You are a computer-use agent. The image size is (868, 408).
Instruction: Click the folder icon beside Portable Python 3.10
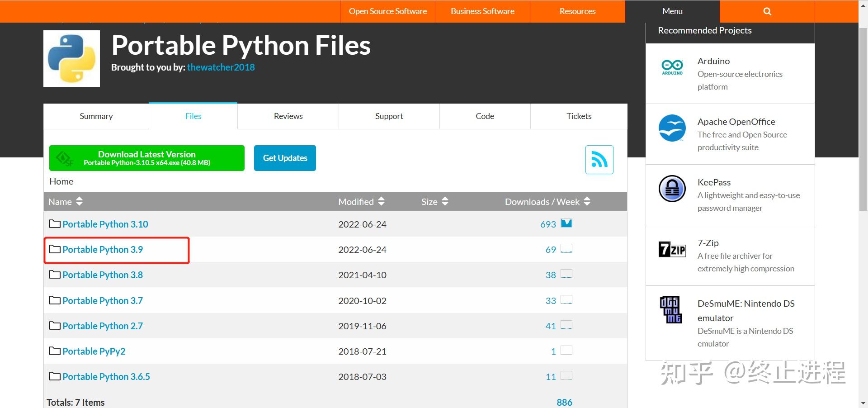[x=54, y=223]
